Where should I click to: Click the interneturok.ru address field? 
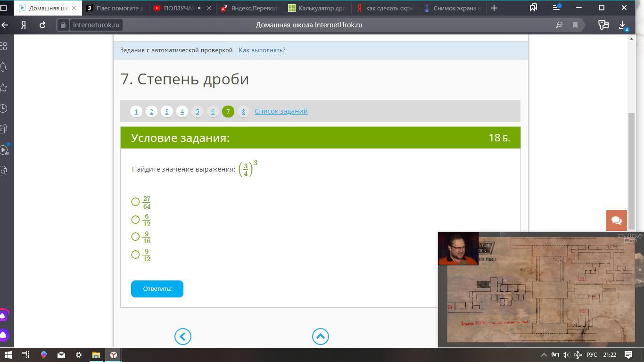tap(96, 25)
